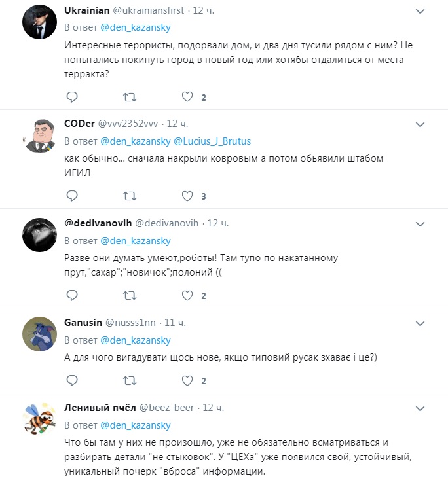
Task: Like the @dedivanovih tweet
Action: [187, 295]
